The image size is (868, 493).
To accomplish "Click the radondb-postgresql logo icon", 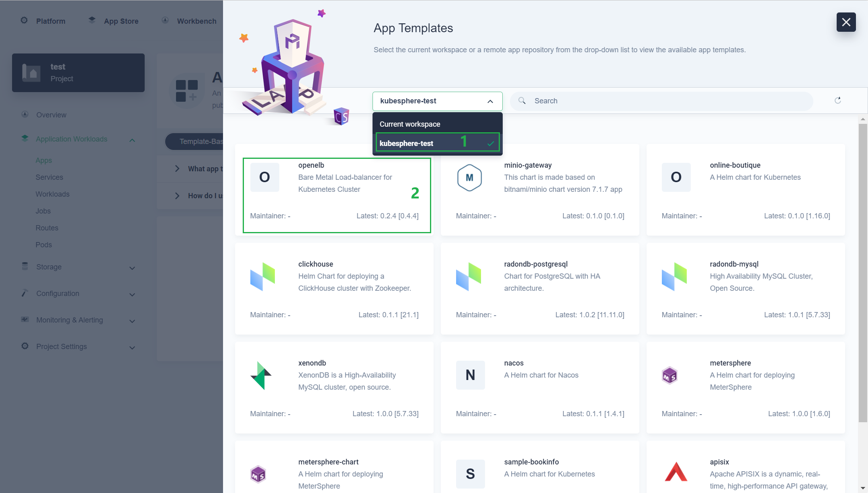I will (469, 276).
